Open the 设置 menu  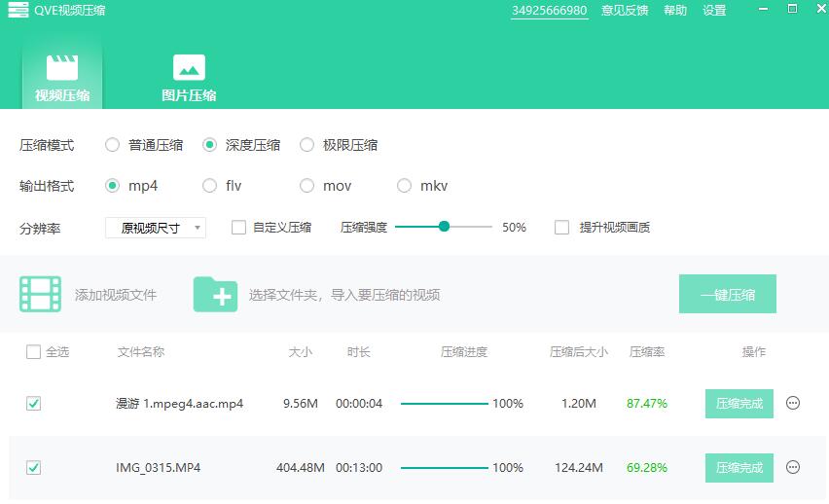(x=714, y=11)
